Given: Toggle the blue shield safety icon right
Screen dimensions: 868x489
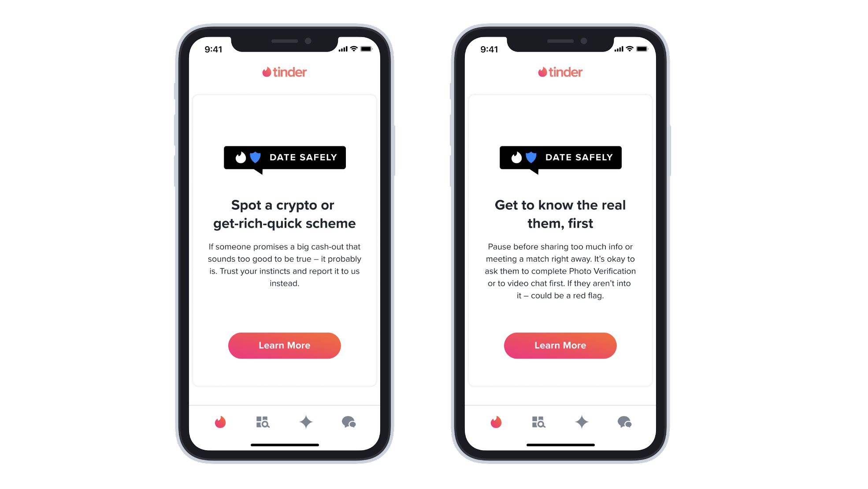Looking at the screenshot, I should click(529, 157).
